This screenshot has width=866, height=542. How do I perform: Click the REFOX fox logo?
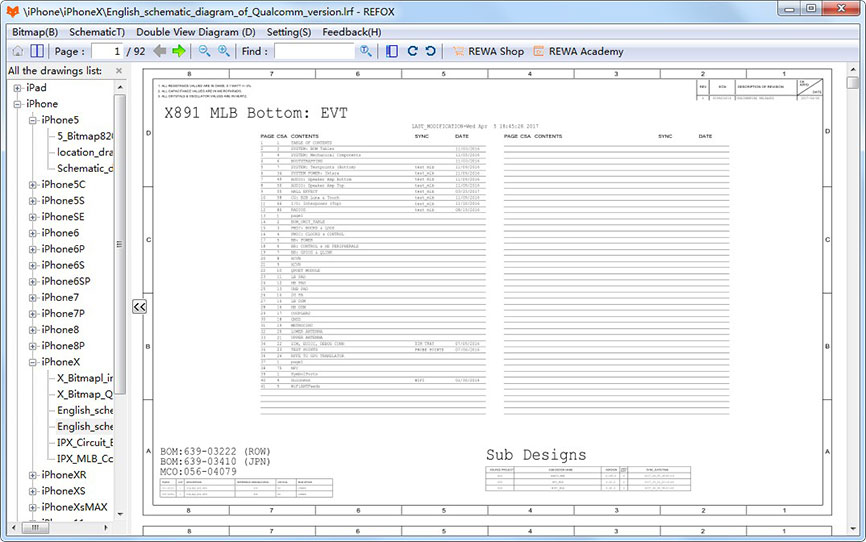[12, 11]
